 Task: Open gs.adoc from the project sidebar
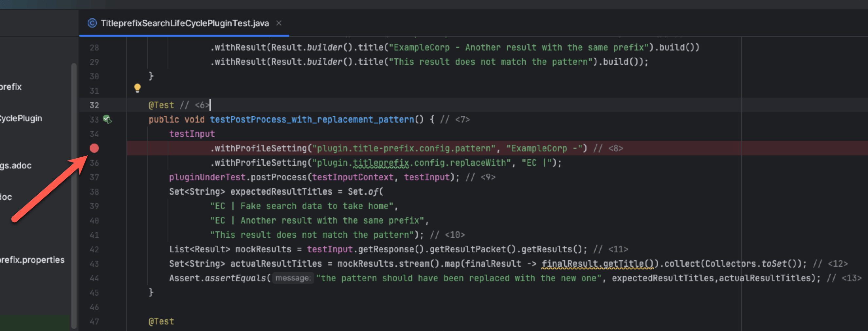click(15, 165)
